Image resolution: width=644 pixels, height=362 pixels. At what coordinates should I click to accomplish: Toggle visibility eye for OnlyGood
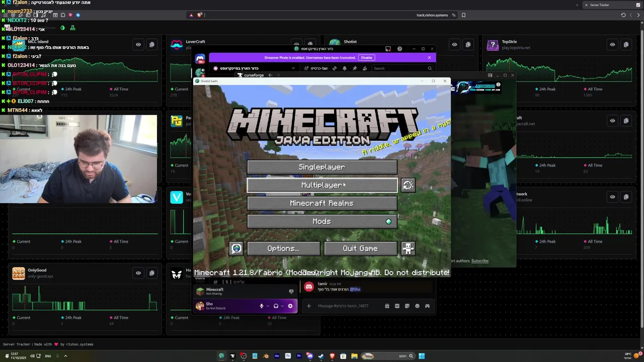(138, 273)
